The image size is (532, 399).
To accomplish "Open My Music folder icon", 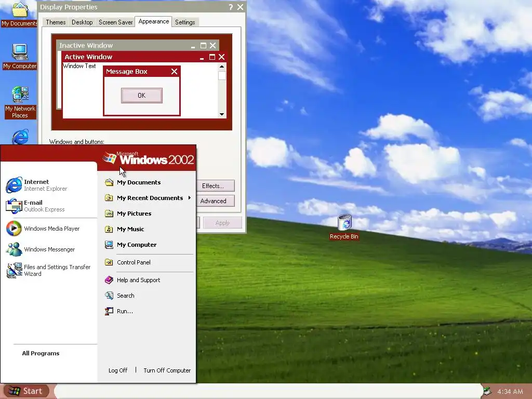I will (x=109, y=229).
